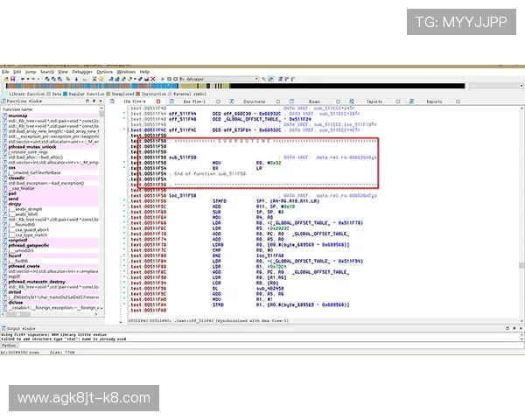Click the red X cancel toolbar icon
Screen dimensions: 525x420
pos(153,79)
